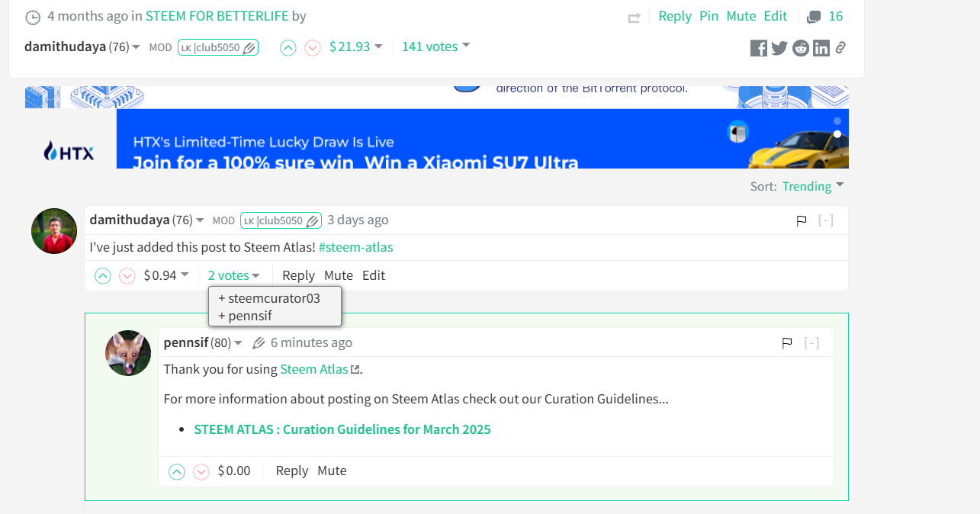Open the Steem Atlas external link
This screenshot has height=514, width=980.
[x=320, y=369]
